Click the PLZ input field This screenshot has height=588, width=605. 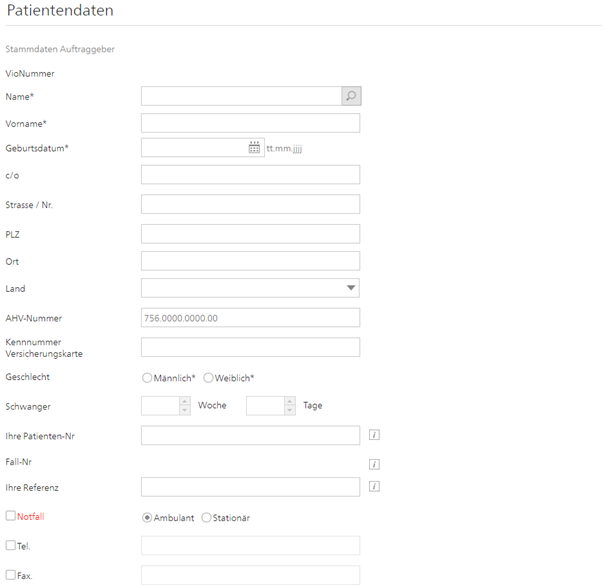pyautogui.click(x=250, y=234)
